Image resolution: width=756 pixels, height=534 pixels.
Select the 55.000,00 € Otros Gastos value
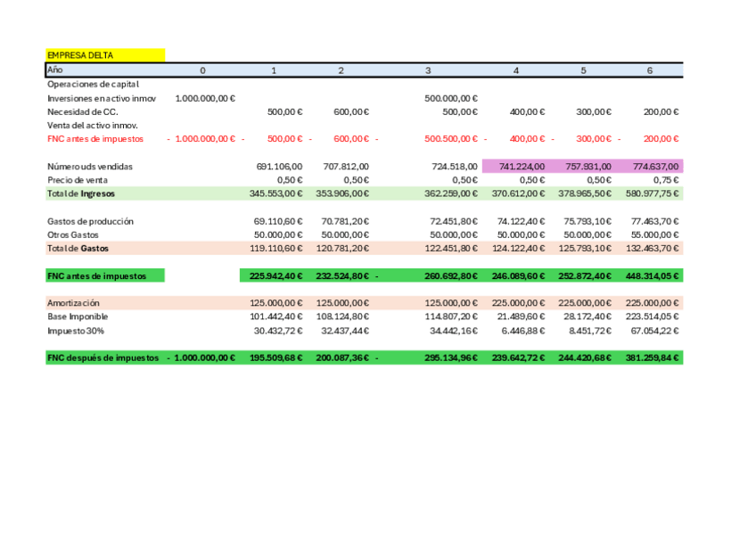pyautogui.click(x=654, y=235)
